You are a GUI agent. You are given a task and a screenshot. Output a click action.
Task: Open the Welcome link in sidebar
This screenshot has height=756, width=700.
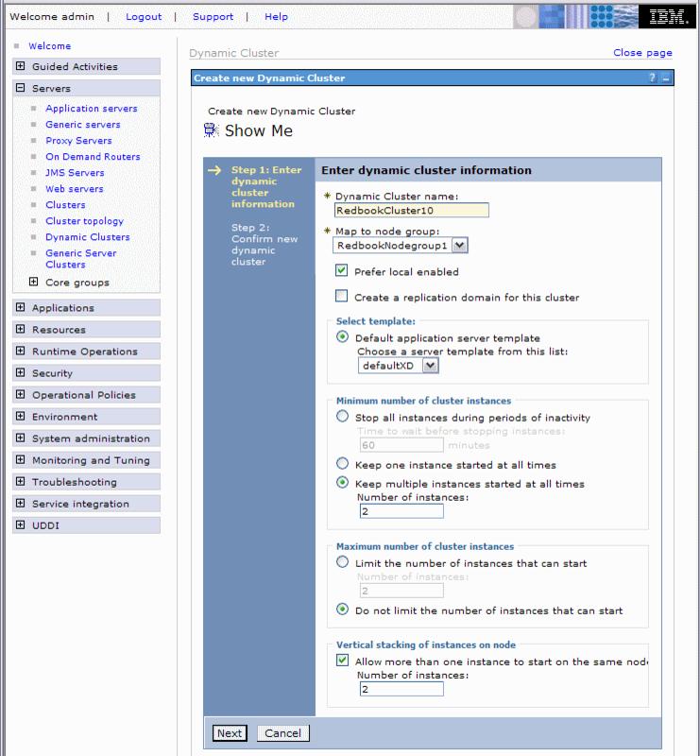[50, 45]
